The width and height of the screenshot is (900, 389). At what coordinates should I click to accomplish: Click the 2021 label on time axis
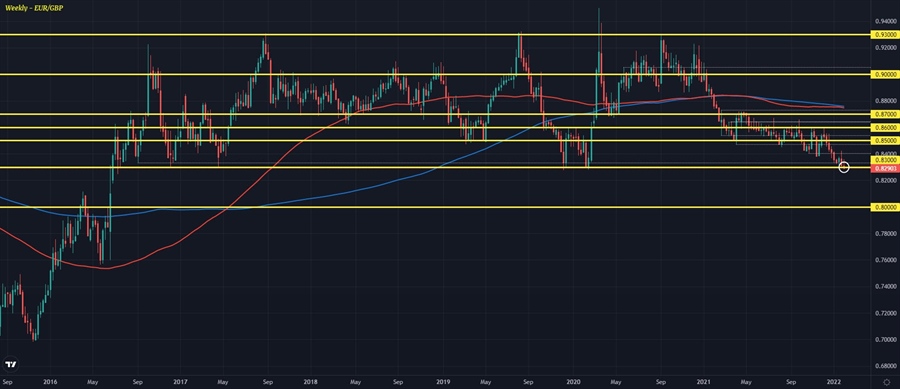(x=704, y=381)
